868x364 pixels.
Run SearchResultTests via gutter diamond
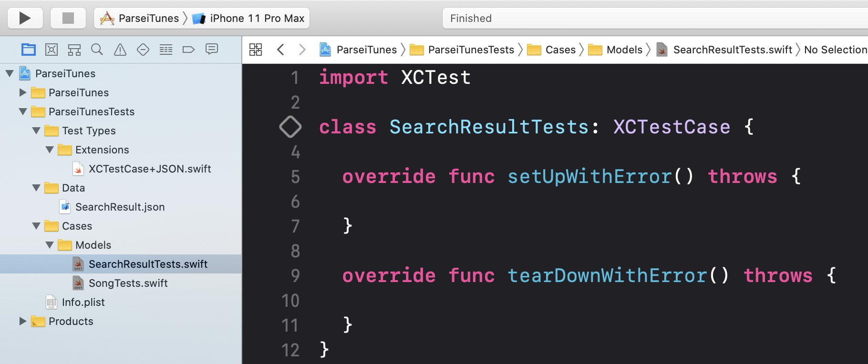pyautogui.click(x=290, y=127)
